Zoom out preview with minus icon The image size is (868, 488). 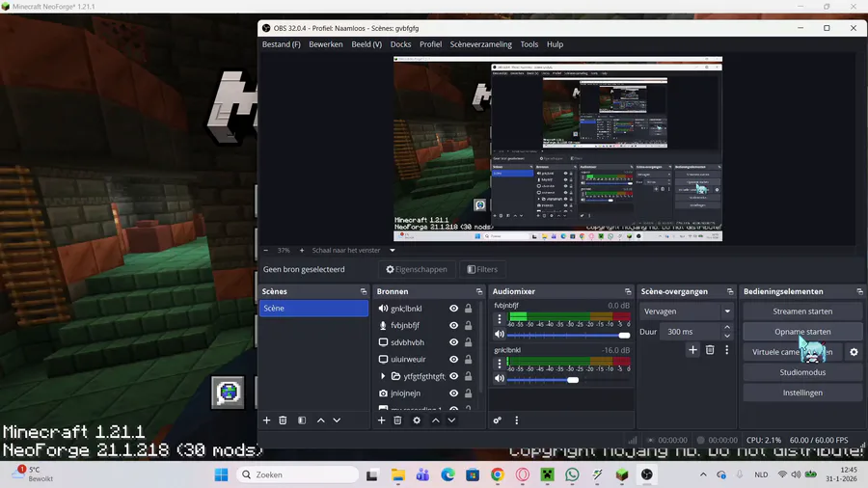pos(266,250)
